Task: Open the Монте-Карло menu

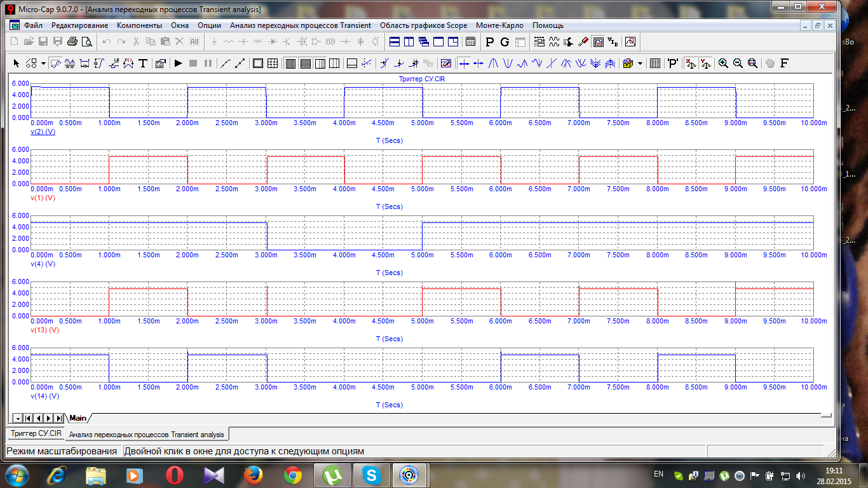Action: 499,25
